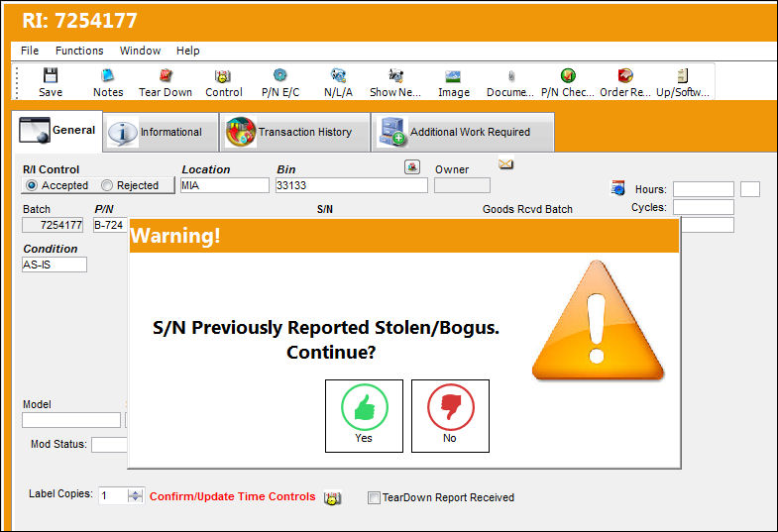Check the TearDown Report Received checkbox
Screen dimensions: 778x532
[x=374, y=497]
